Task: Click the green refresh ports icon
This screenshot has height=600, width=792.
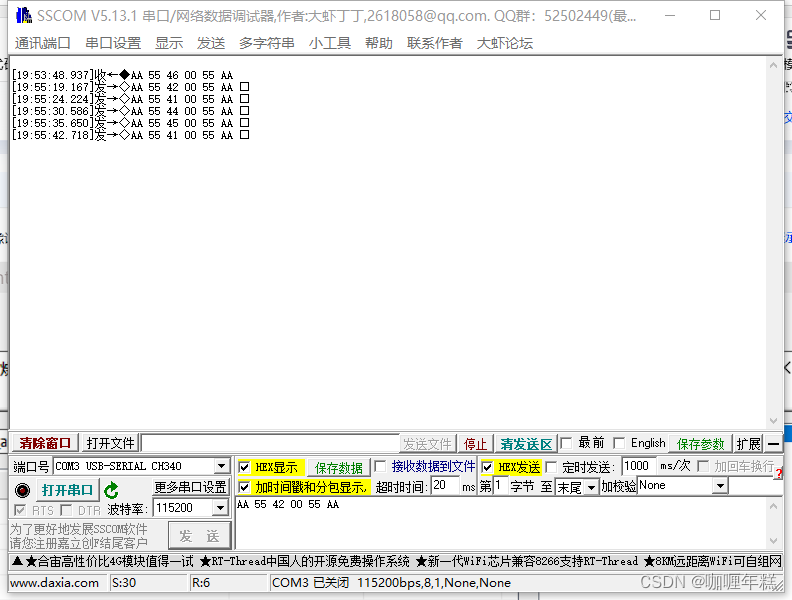Action: coord(111,490)
